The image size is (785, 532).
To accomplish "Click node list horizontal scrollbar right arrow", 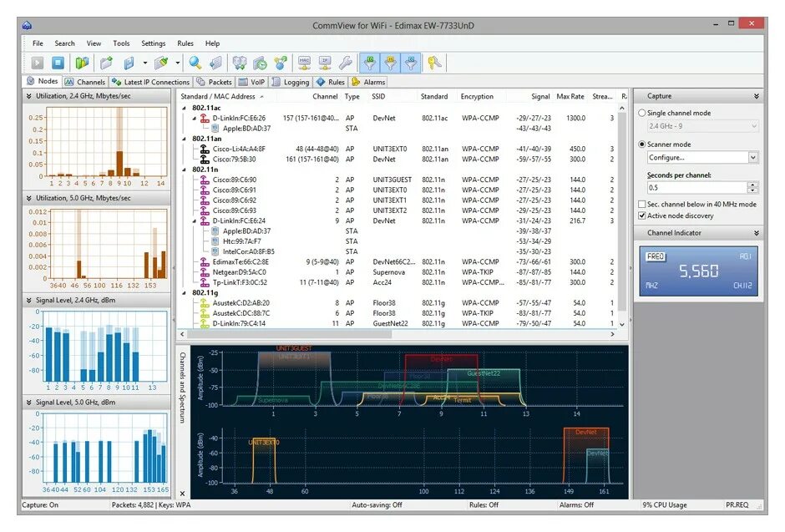I will tap(612, 334).
